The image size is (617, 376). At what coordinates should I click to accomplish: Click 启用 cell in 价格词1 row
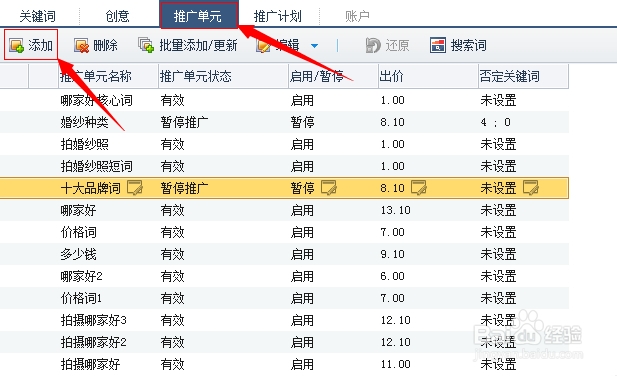[302, 298]
